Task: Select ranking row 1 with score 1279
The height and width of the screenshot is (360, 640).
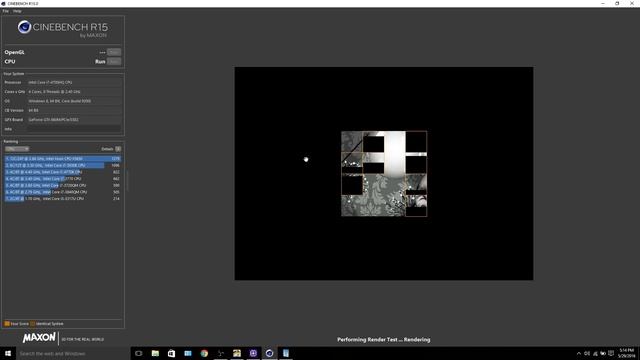Action: click(63, 159)
